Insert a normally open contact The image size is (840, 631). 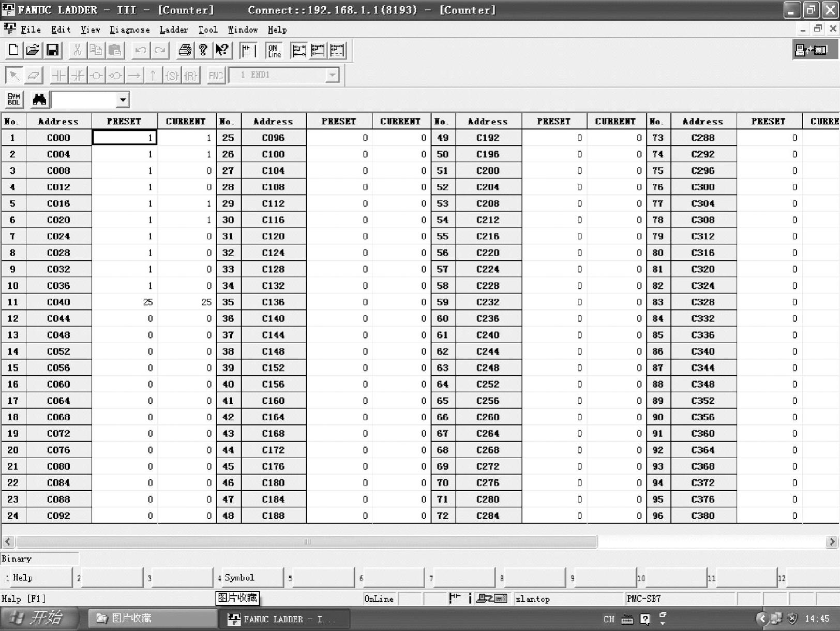(59, 76)
